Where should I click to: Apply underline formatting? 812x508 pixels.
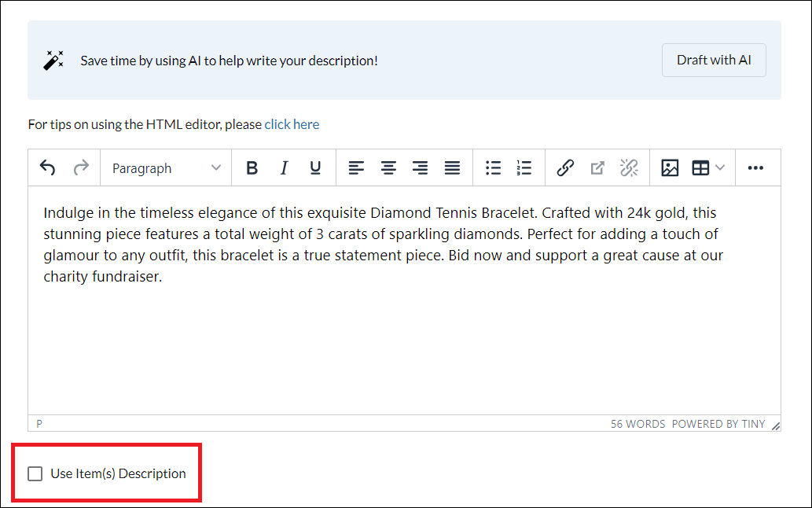point(314,167)
